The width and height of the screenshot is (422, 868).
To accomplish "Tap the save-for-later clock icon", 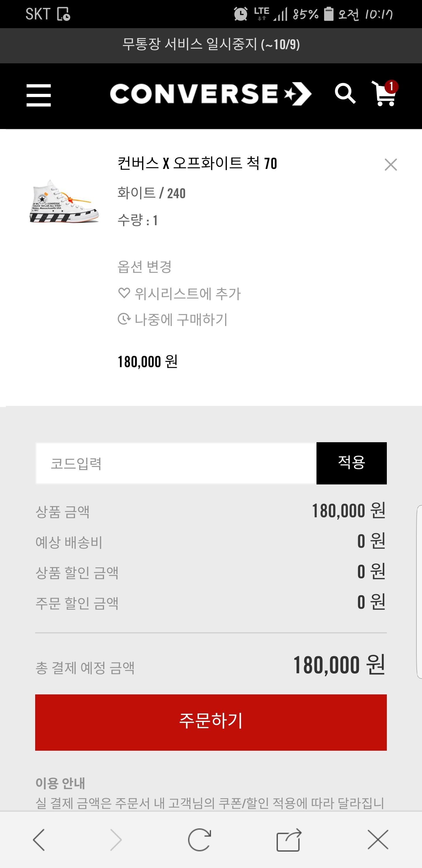I will [x=124, y=319].
